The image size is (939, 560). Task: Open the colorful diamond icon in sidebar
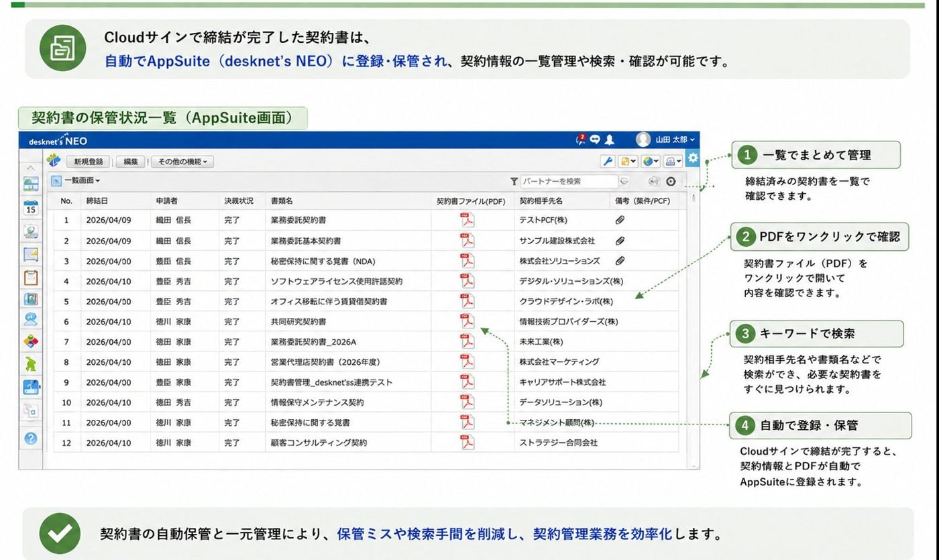pos(31,341)
